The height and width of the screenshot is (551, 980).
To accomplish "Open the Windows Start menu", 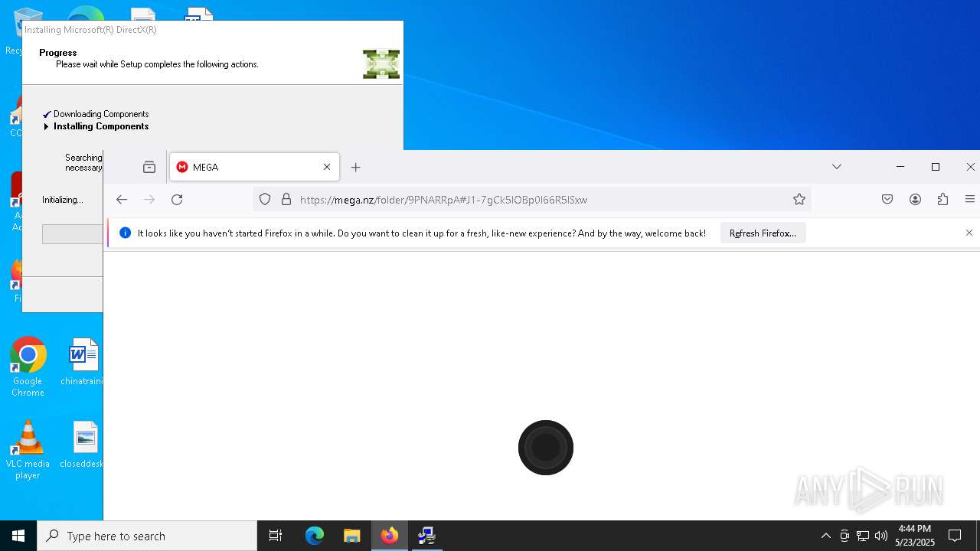I will 18,536.
